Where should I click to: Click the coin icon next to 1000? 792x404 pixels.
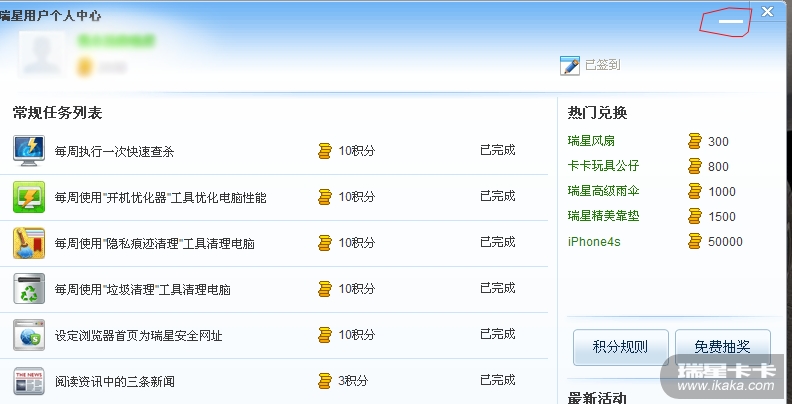[695, 191]
